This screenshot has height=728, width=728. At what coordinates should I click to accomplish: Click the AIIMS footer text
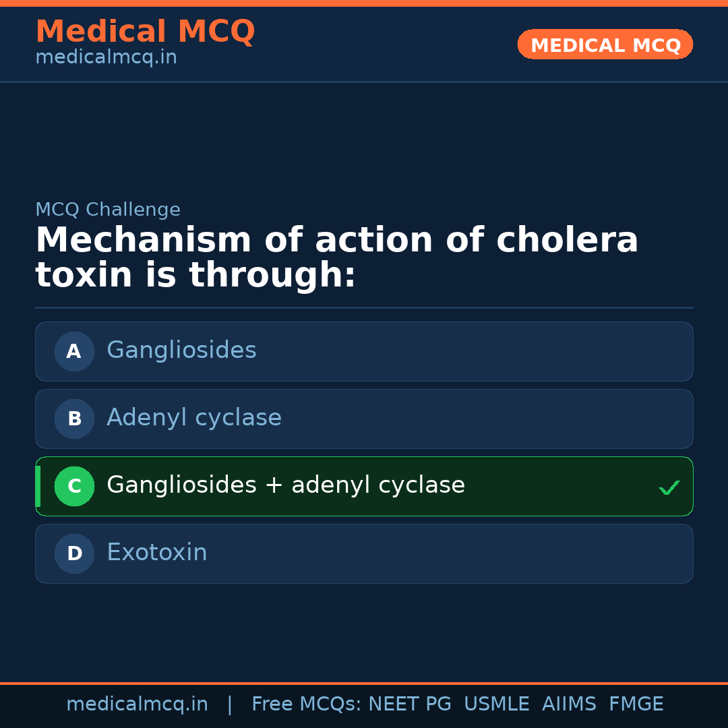point(569,704)
